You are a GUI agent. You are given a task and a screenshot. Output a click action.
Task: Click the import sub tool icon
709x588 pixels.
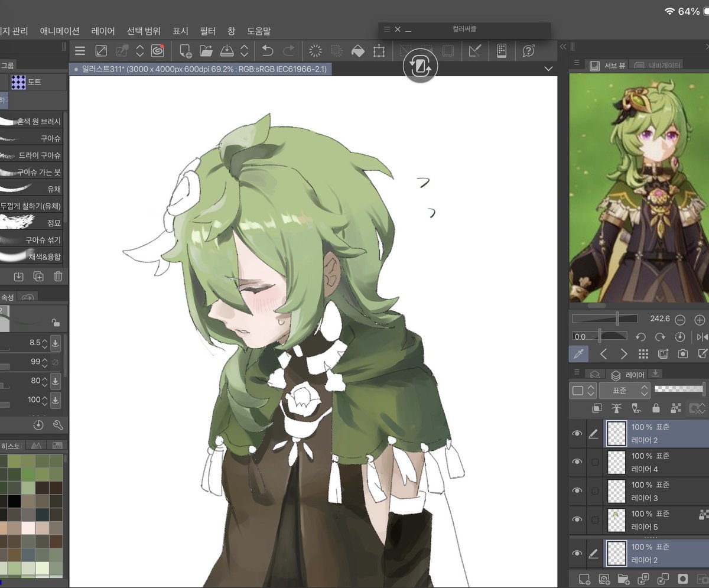click(x=19, y=276)
